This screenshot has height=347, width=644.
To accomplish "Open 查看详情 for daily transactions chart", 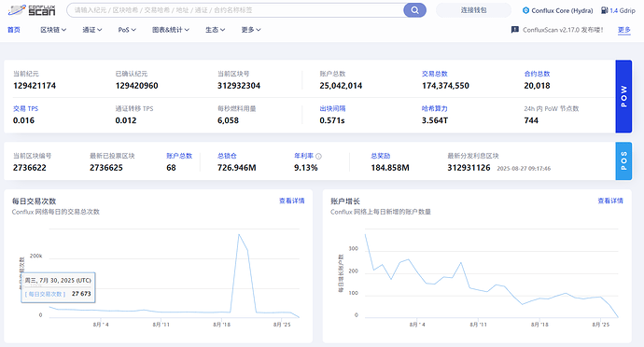I will [x=291, y=201].
